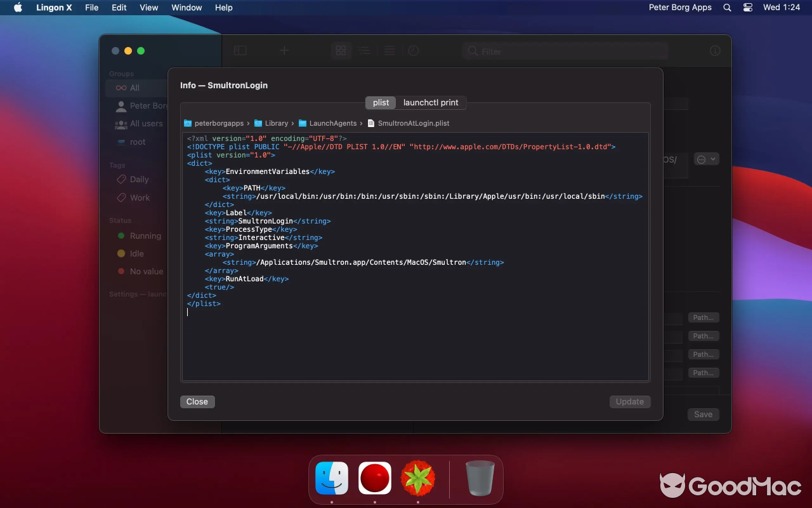Toggle the sidebar visibility in the toolbar
Viewport: 812px width, 508px height.
[x=240, y=50]
